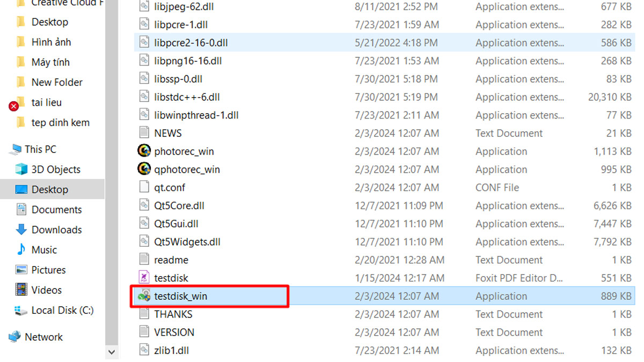The image size is (644, 362).
Task: Select the qt.conf CONF file
Action: pyautogui.click(x=170, y=188)
